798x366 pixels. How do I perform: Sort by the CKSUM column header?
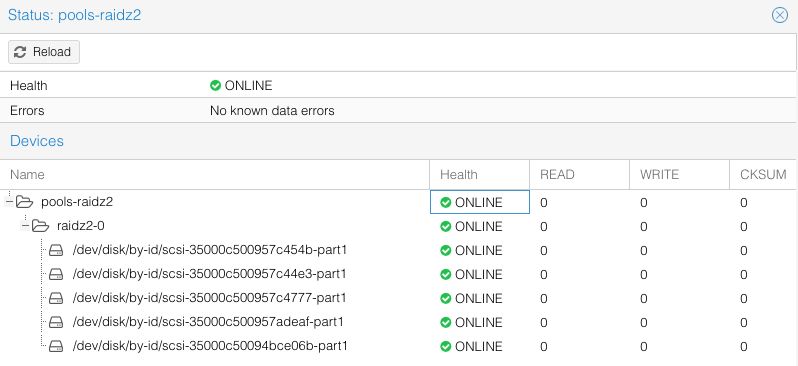[x=763, y=175]
